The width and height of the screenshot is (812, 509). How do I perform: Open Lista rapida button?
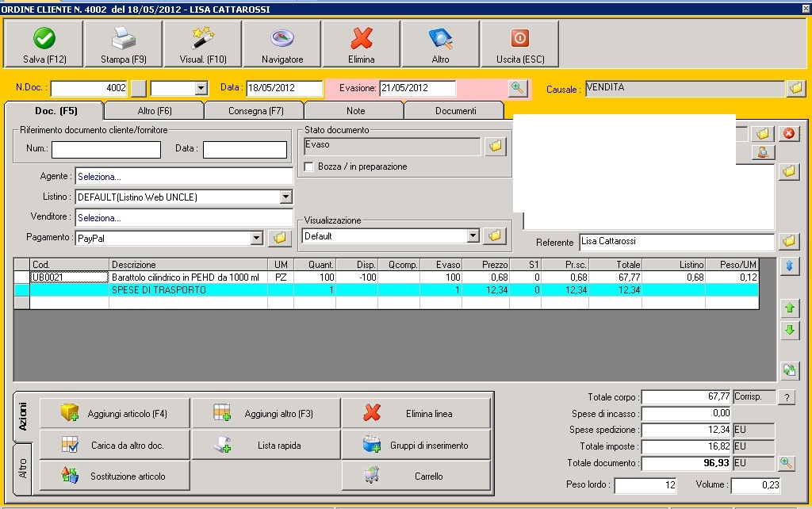266,445
